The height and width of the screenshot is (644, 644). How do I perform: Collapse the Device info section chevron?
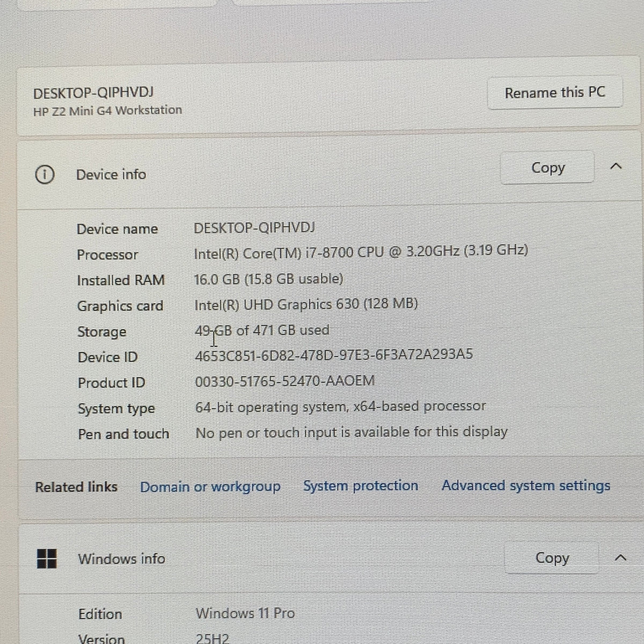point(617,166)
